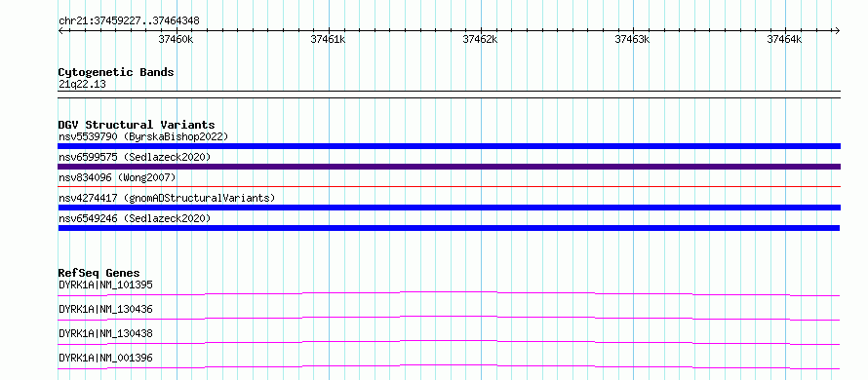Click variant label nsv6549246 (Sedlazeck2020)
868x380 pixels.
(135, 218)
